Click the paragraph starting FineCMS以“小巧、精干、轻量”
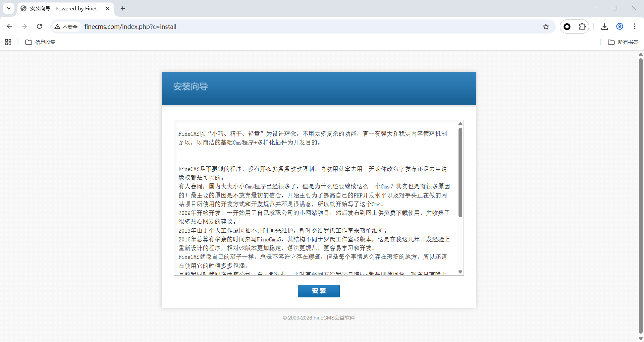Image resolution: width=644 pixels, height=342 pixels. click(313, 138)
